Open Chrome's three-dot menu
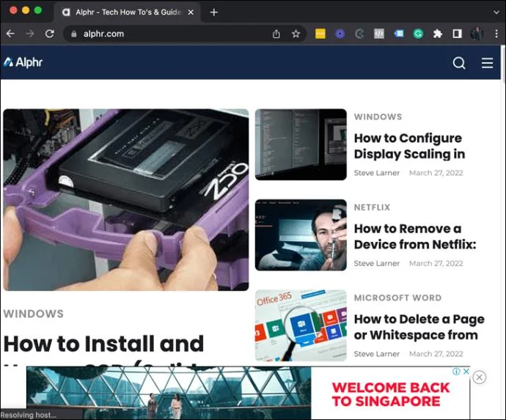The image size is (506, 420). coord(496,34)
